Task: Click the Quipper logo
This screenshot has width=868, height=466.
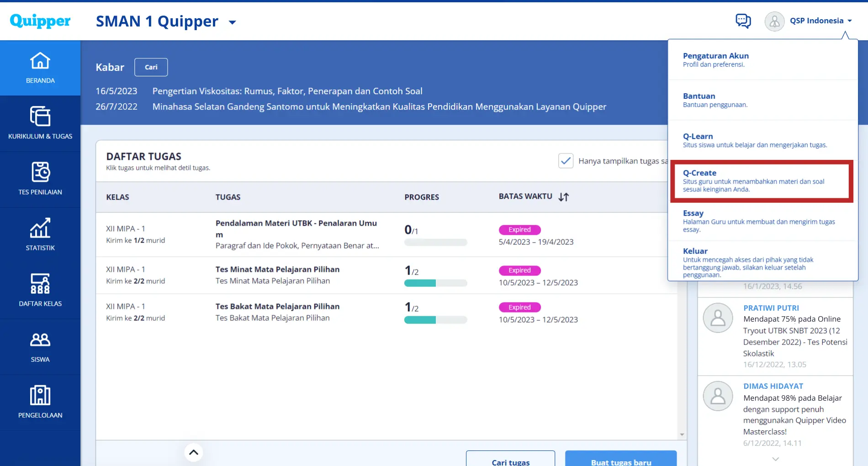Action: pos(40,21)
